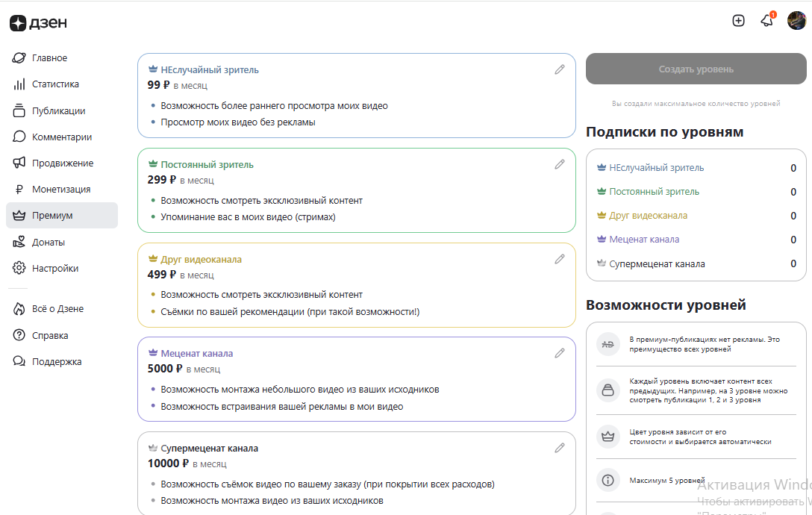
Task: Open Статистика via the bar chart icon
Action: (56, 84)
